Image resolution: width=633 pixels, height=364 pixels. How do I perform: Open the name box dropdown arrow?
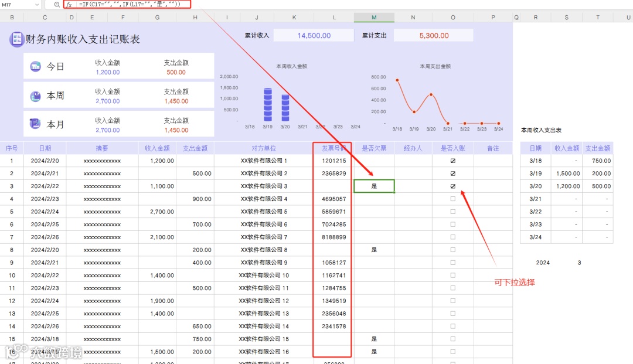37,5
